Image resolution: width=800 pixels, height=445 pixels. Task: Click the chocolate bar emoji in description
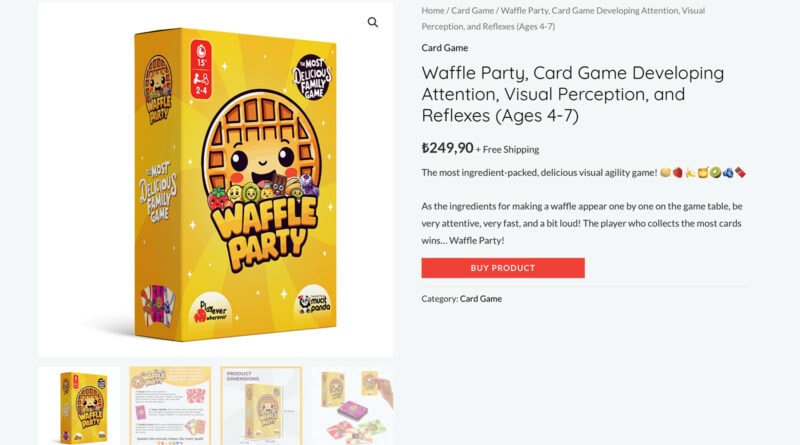click(x=740, y=172)
